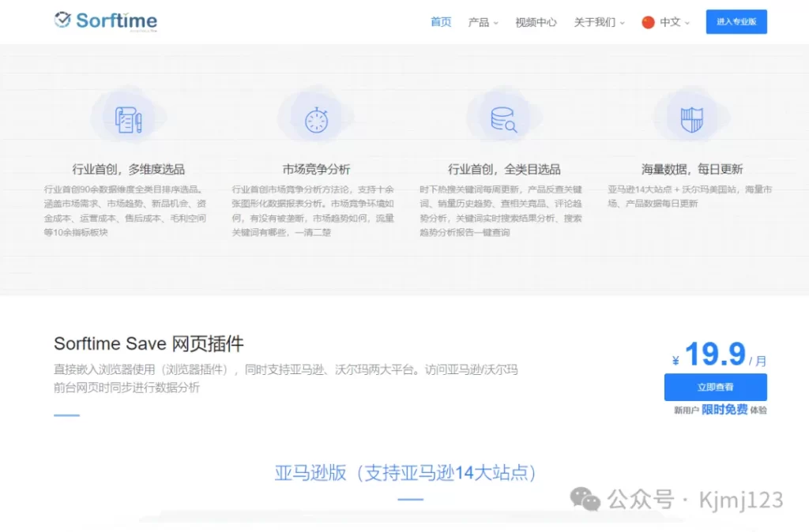
Task: Click the ¥19.9/月 price
Action: click(x=719, y=354)
